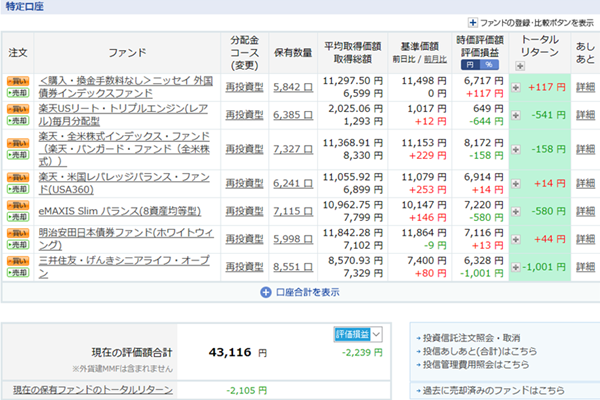The image size is (600, 400).
Task: Switch 評価損益 display to 円
Action: click(470, 65)
